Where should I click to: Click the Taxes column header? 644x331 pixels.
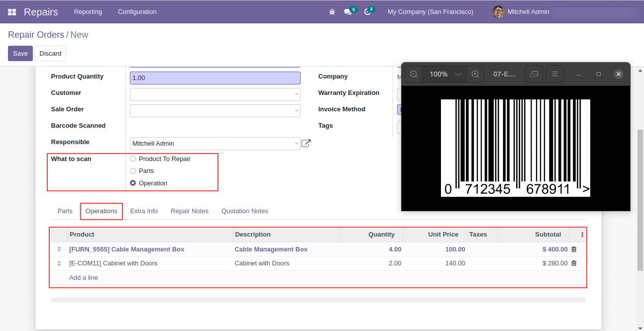tap(482, 235)
